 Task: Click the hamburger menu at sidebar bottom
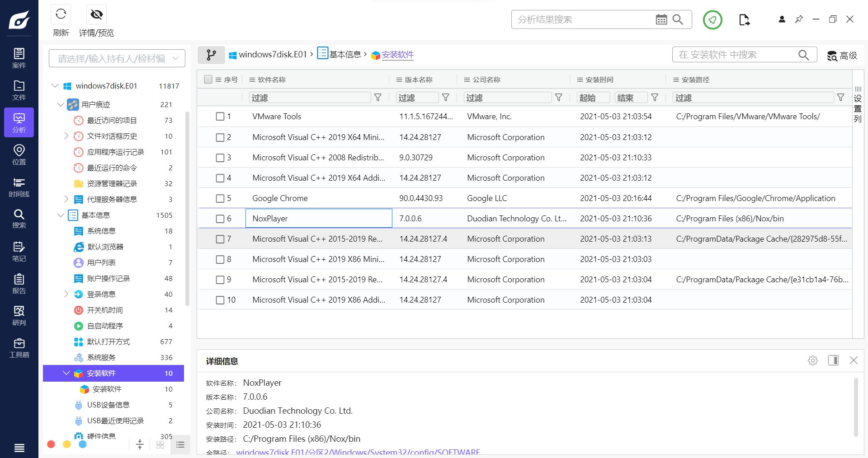(x=19, y=448)
